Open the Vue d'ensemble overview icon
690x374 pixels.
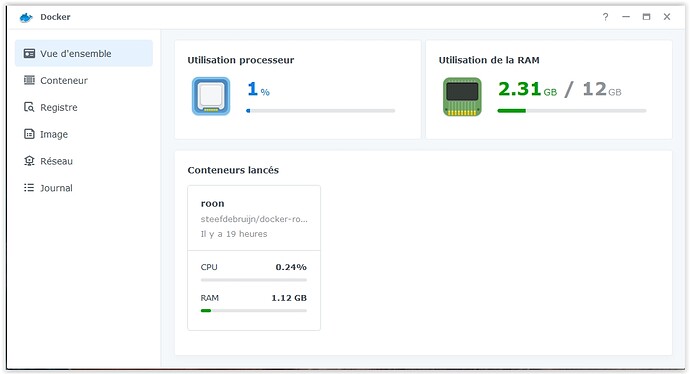tap(29, 54)
